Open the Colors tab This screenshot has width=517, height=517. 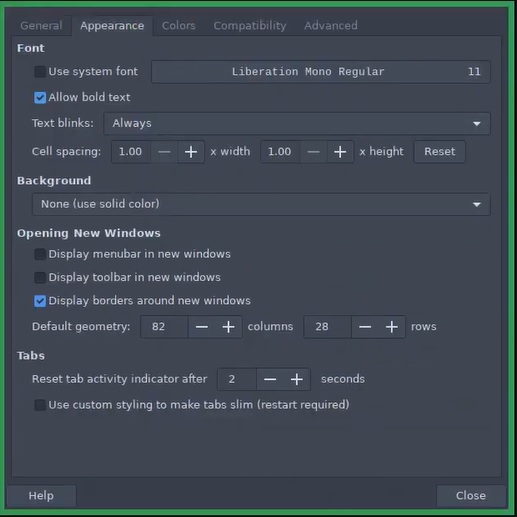click(179, 26)
